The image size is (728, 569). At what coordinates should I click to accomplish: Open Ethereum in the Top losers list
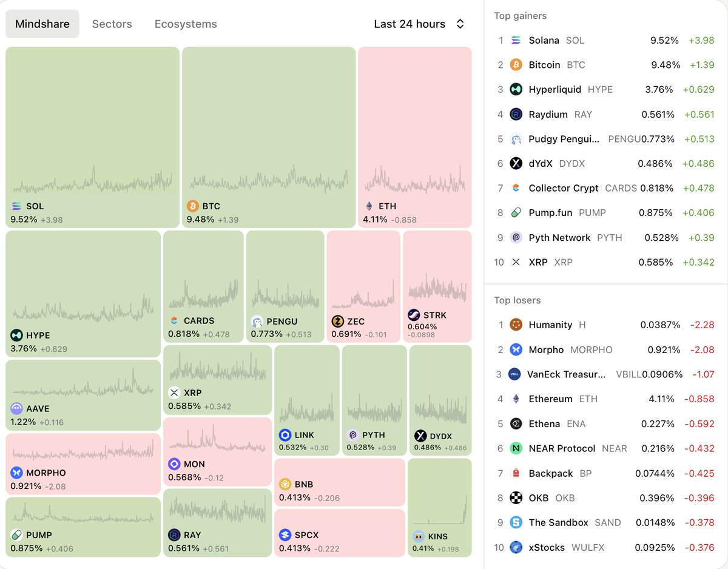(x=605, y=399)
